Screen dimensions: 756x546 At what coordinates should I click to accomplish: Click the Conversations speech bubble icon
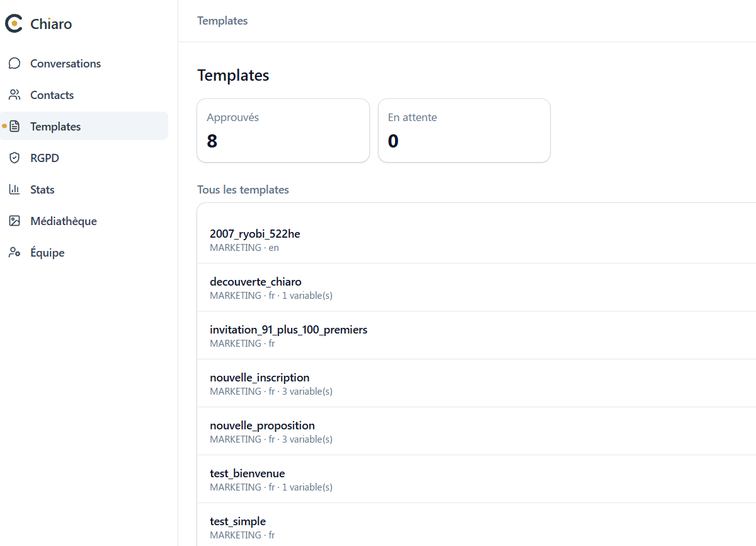tap(14, 64)
